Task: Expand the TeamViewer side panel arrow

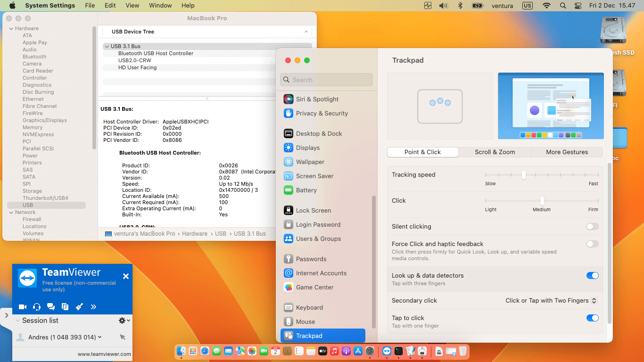Action: point(6,315)
